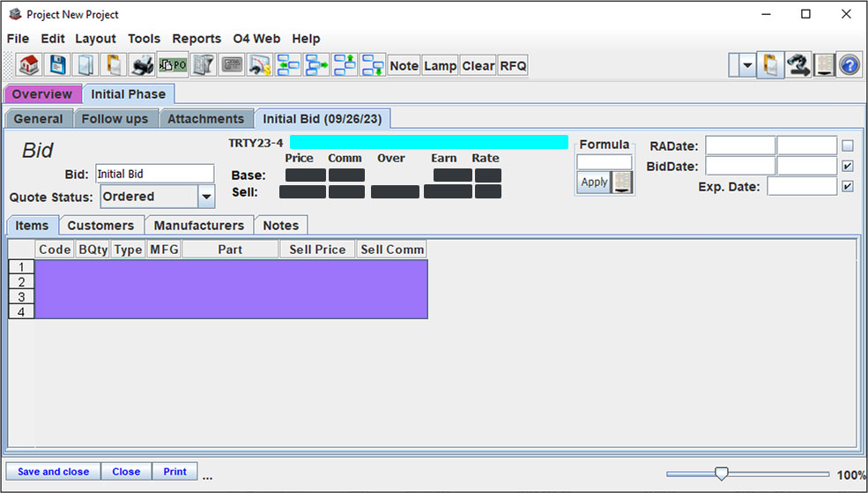Click the red house Home icon
The image size is (868, 493).
pyautogui.click(x=29, y=65)
